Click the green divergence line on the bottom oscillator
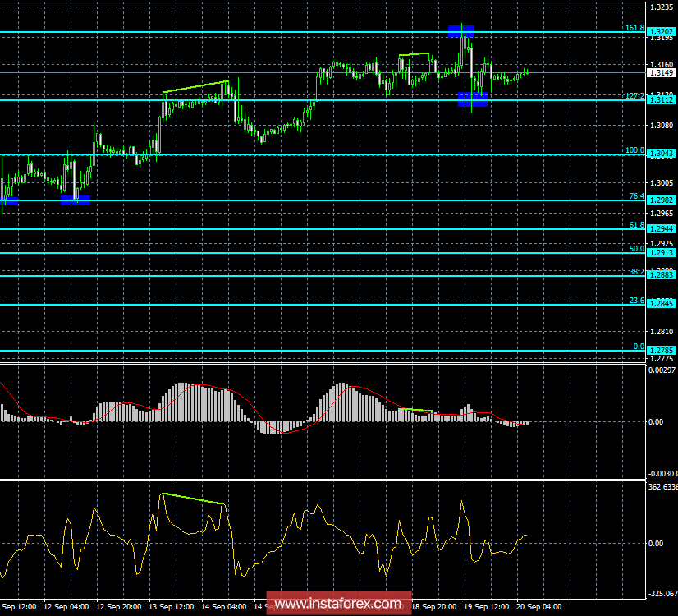The height and width of the screenshot is (616, 678). tap(193, 499)
